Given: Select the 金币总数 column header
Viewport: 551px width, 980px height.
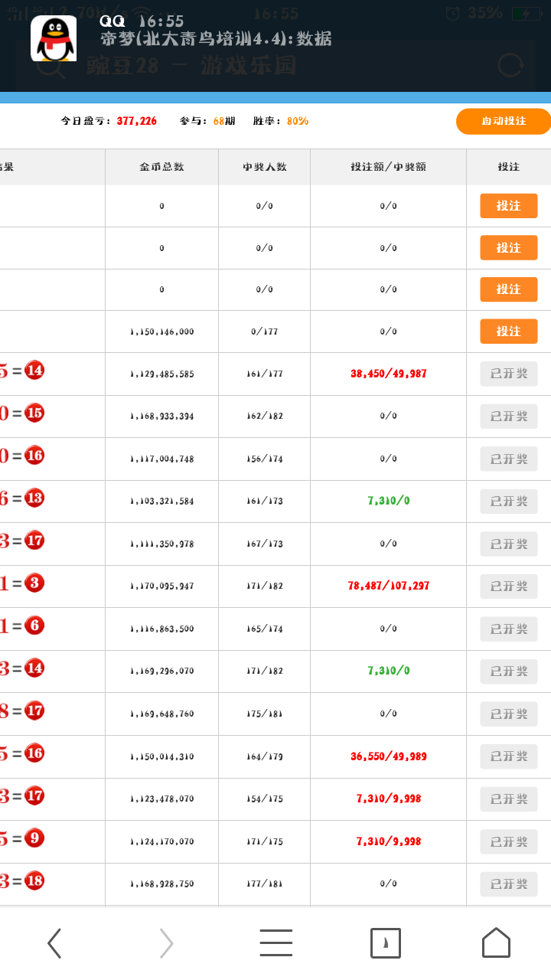Looking at the screenshot, I should [161, 167].
